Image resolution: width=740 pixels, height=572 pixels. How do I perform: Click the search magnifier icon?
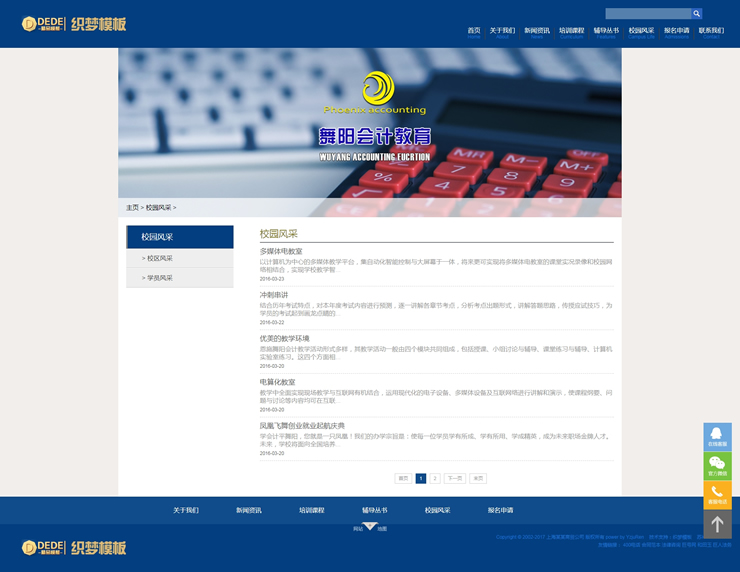pyautogui.click(x=697, y=14)
